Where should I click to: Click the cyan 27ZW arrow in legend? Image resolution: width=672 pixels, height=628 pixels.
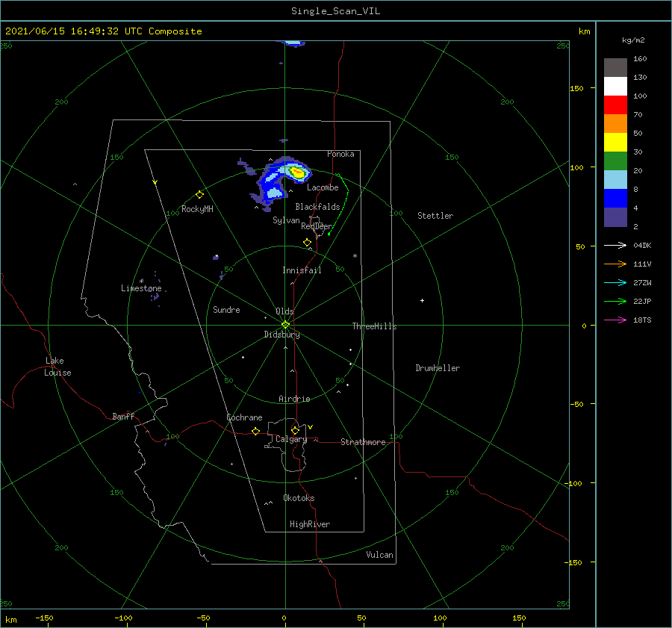(615, 282)
